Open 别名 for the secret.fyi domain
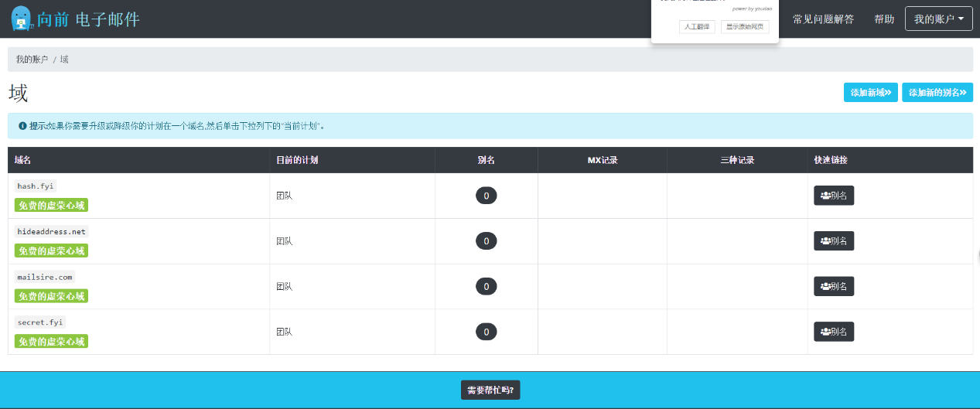 pos(833,332)
